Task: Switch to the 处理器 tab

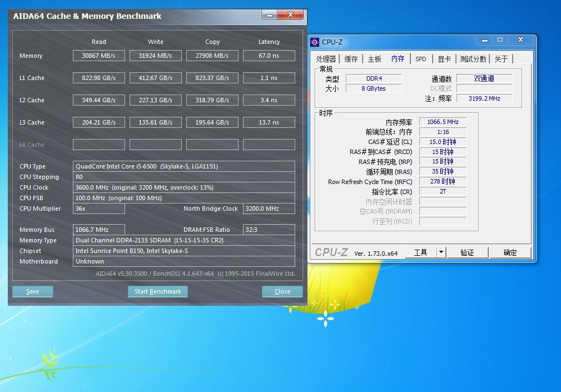Action: (326, 59)
